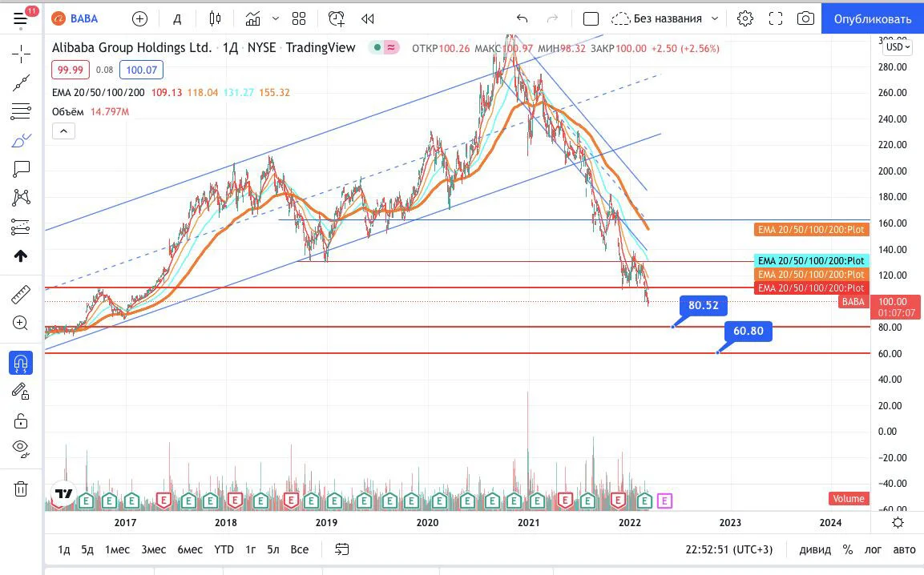Select the text annotation callout tool
Viewport: 924px width, 575px height.
(21, 169)
